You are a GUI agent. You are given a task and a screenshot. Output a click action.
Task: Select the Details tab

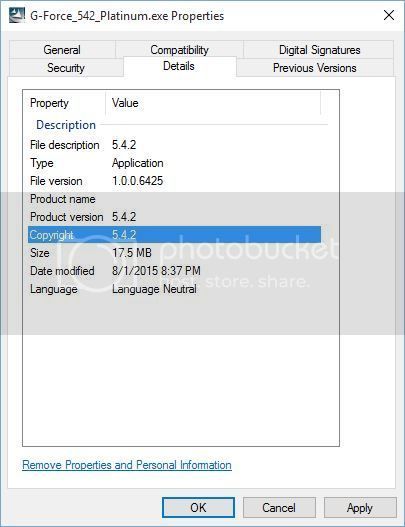pos(179,66)
